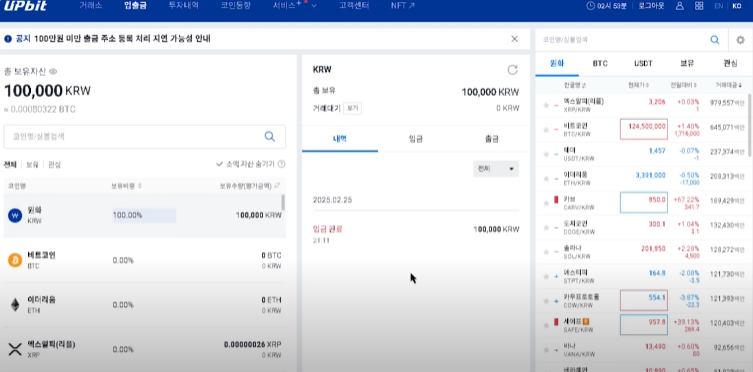Star the XRP/KRW market row

[546, 105]
